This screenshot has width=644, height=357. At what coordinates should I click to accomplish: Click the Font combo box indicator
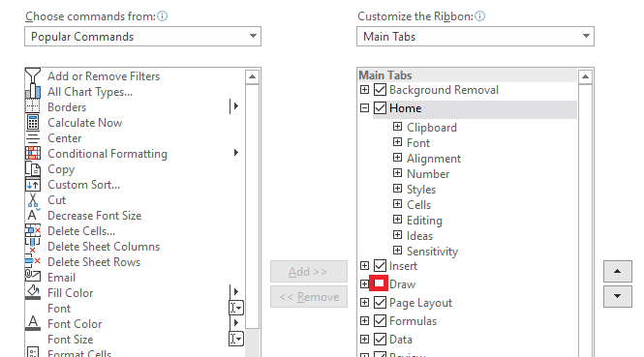pyautogui.click(x=236, y=308)
